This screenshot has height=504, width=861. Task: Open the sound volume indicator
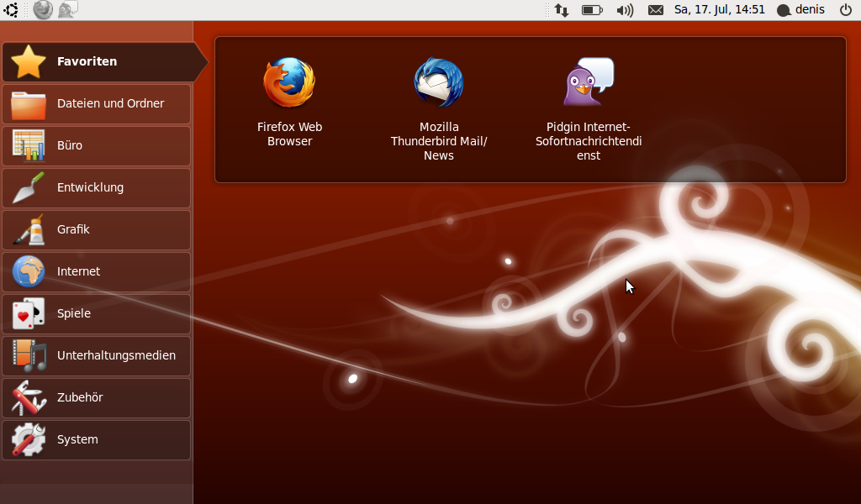625,10
